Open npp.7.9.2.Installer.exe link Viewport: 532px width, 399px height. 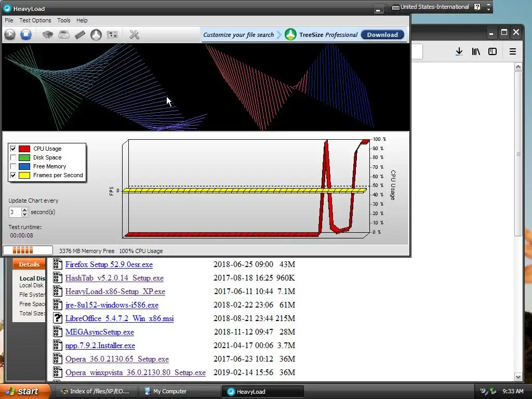(100, 345)
